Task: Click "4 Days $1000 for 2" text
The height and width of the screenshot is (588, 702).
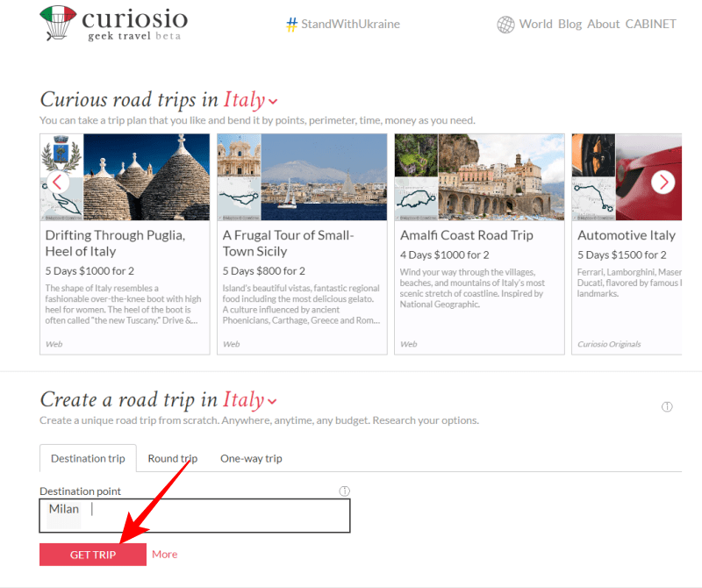Action: tap(444, 255)
